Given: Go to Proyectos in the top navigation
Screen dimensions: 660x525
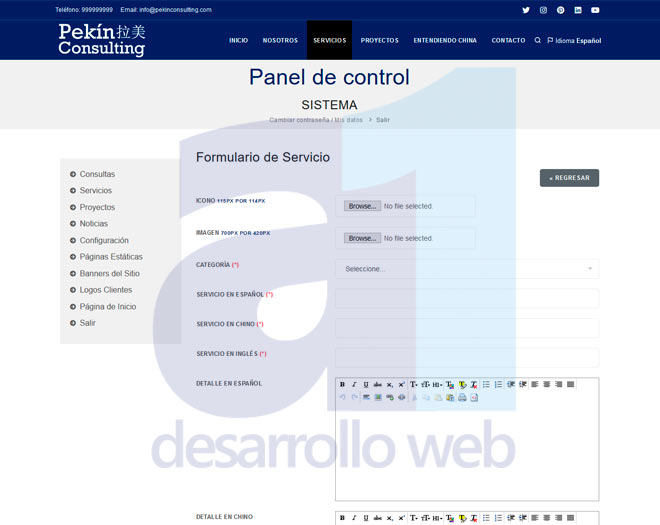Looking at the screenshot, I should point(380,41).
